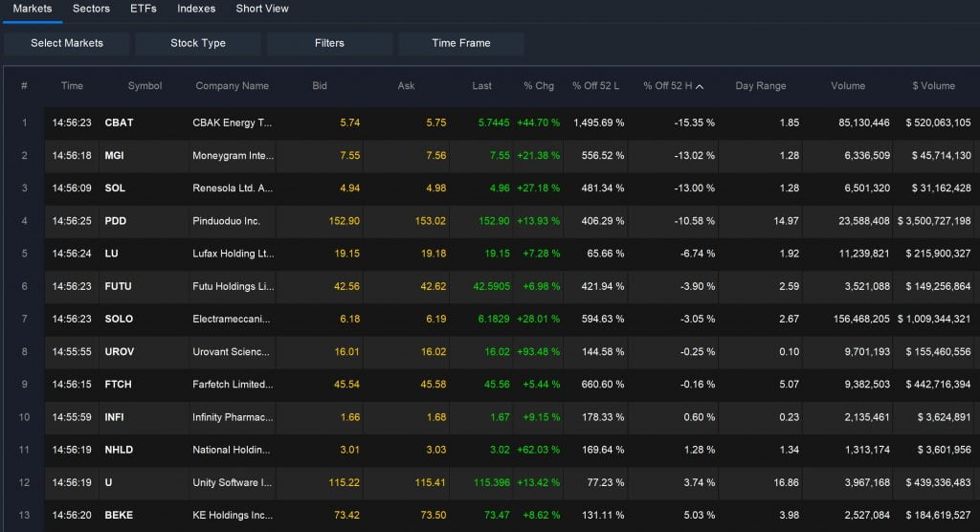Sort table by Volume column header
This screenshot has height=532, width=980.
(x=848, y=86)
